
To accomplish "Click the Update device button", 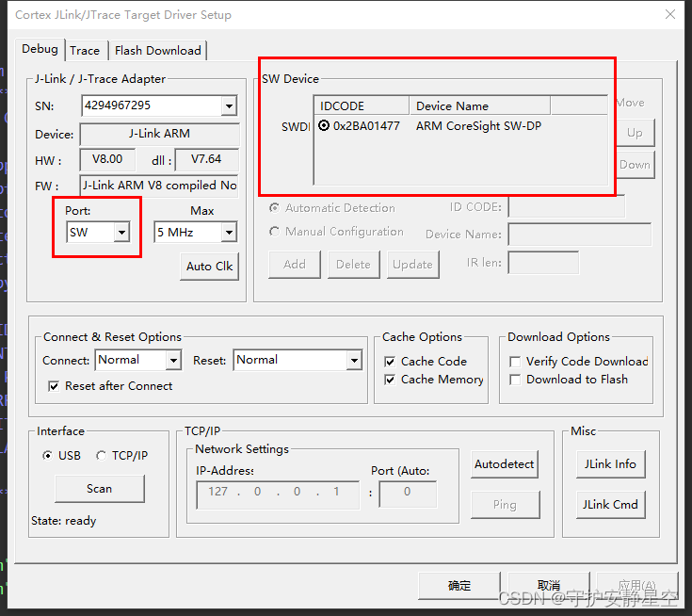I will (412, 265).
